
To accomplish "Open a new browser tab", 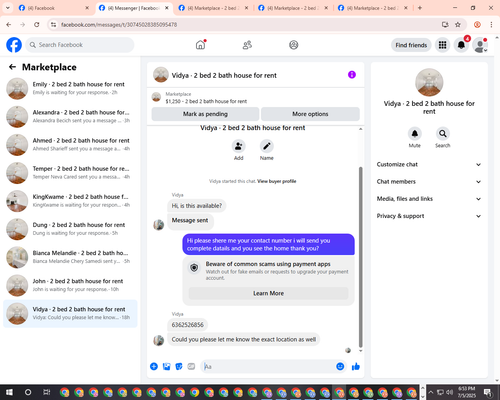I will [x=420, y=8].
